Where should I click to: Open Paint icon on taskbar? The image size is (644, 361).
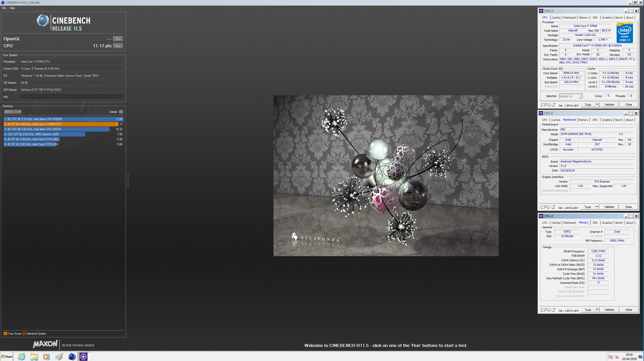[59, 356]
